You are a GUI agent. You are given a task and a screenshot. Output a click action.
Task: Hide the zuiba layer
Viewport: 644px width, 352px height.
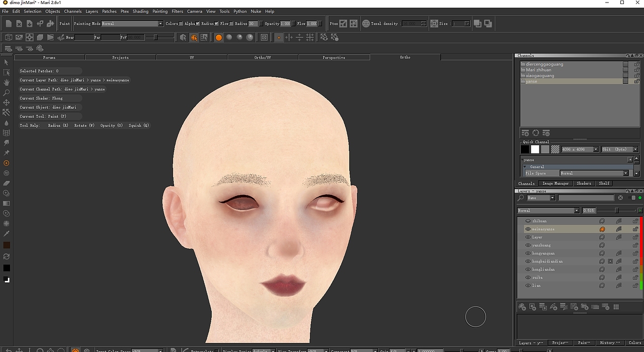coord(528,277)
